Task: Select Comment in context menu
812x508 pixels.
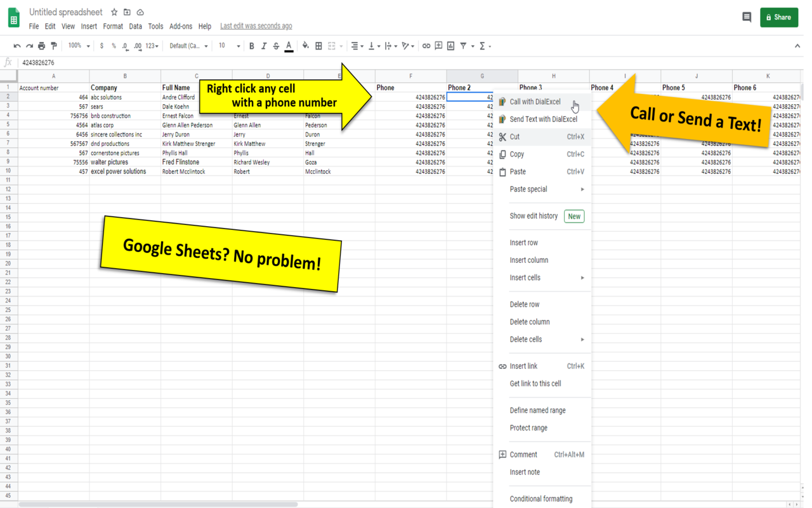Action: point(542,455)
